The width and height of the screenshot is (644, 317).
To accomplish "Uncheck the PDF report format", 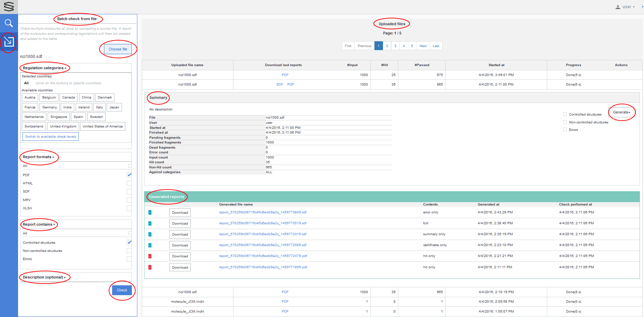I will coord(129,175).
